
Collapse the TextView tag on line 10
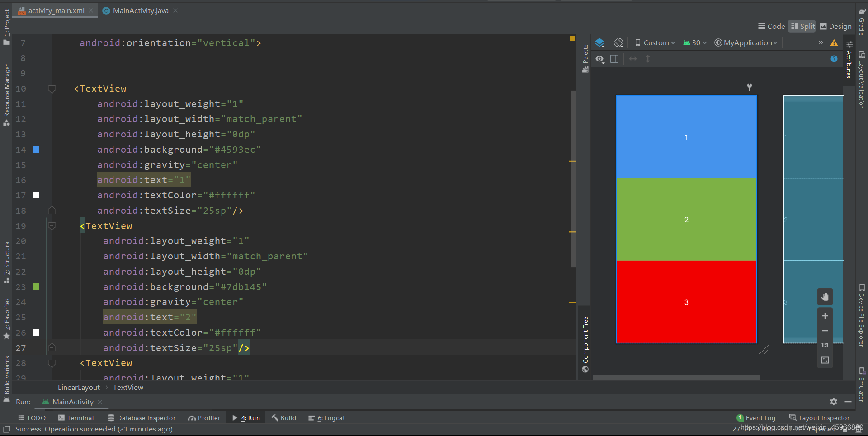(x=52, y=89)
